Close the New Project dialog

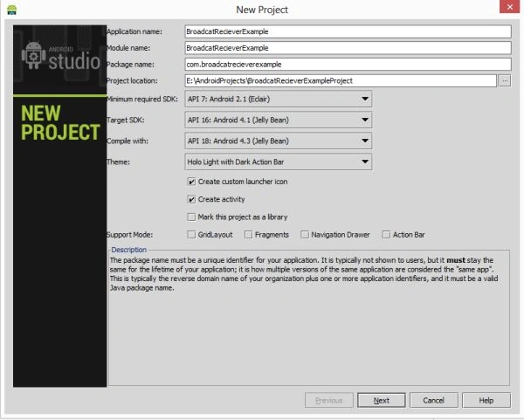(x=510, y=7)
